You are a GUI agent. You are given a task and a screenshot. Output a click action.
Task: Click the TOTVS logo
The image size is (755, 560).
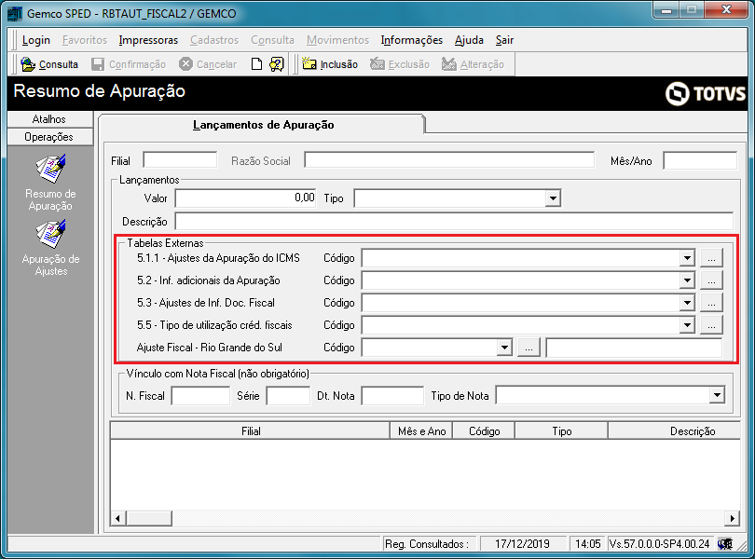tap(706, 93)
